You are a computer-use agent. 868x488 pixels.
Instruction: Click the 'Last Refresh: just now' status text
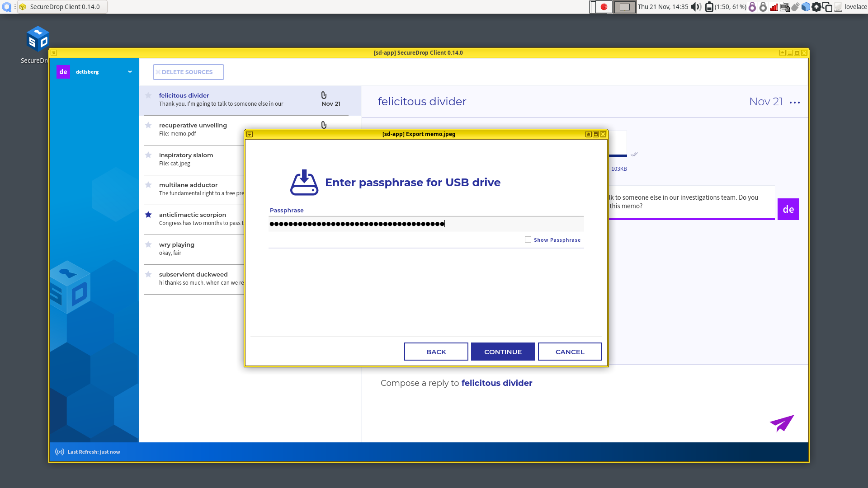click(94, 452)
